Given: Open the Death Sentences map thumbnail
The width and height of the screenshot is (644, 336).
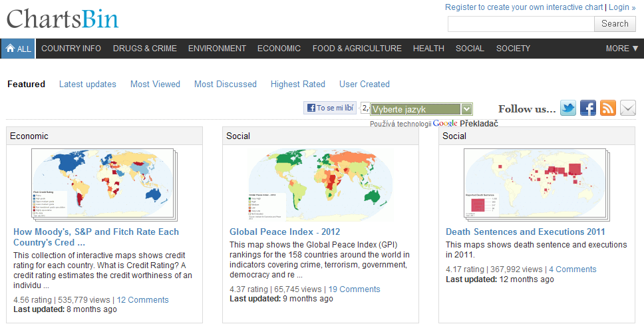Looking at the screenshot, I should [536, 184].
